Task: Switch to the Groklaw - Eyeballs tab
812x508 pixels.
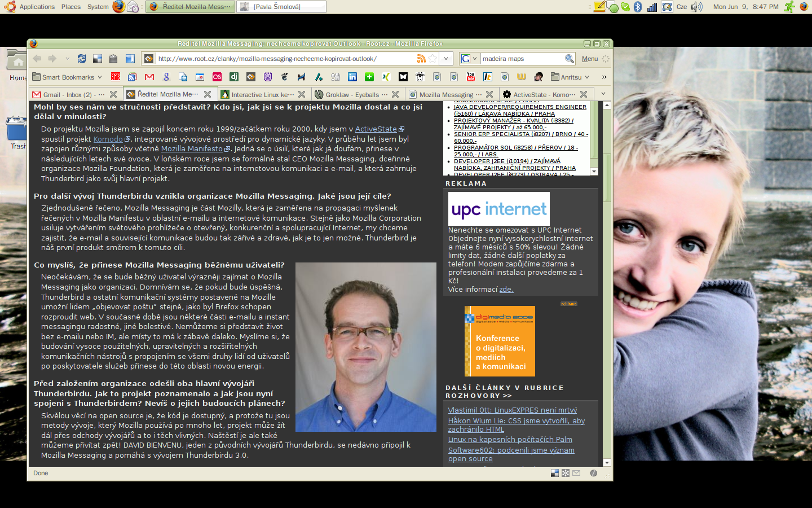Action: (x=357, y=94)
